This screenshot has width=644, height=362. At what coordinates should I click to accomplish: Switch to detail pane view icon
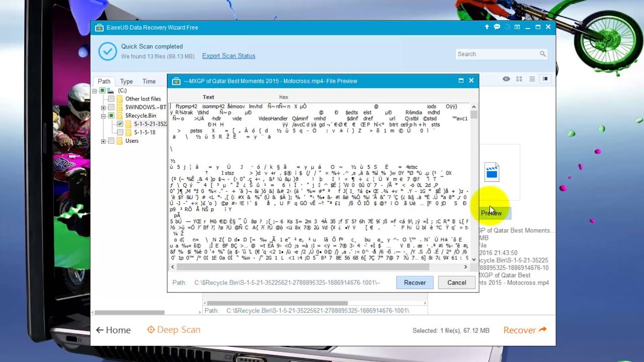545,79
